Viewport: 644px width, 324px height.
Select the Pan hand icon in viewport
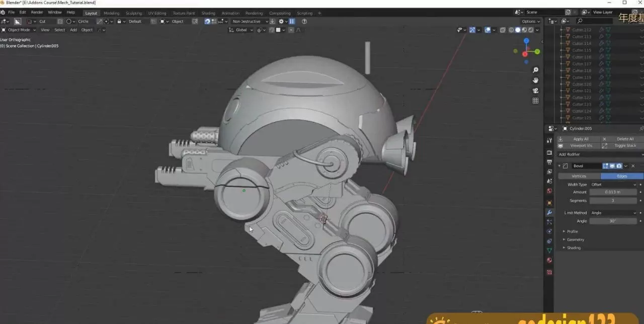click(x=535, y=81)
